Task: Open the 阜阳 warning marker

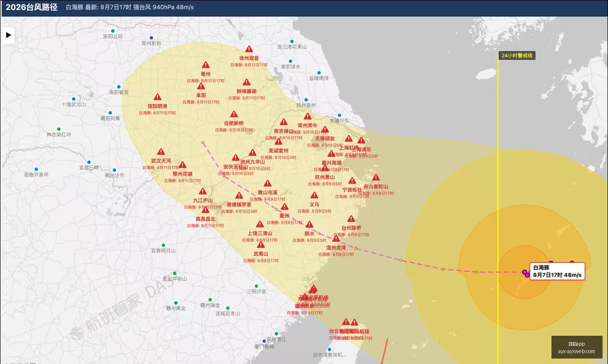Action: [201, 86]
